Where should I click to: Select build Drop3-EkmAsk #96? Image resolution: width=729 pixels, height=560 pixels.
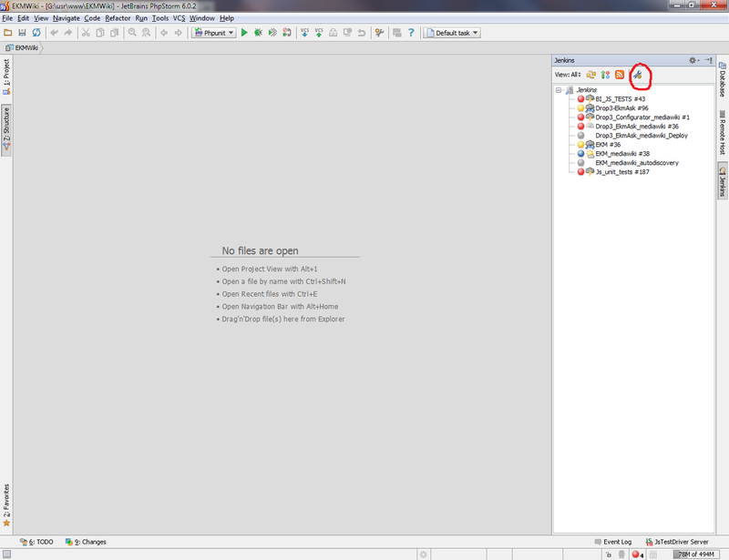[621, 107]
